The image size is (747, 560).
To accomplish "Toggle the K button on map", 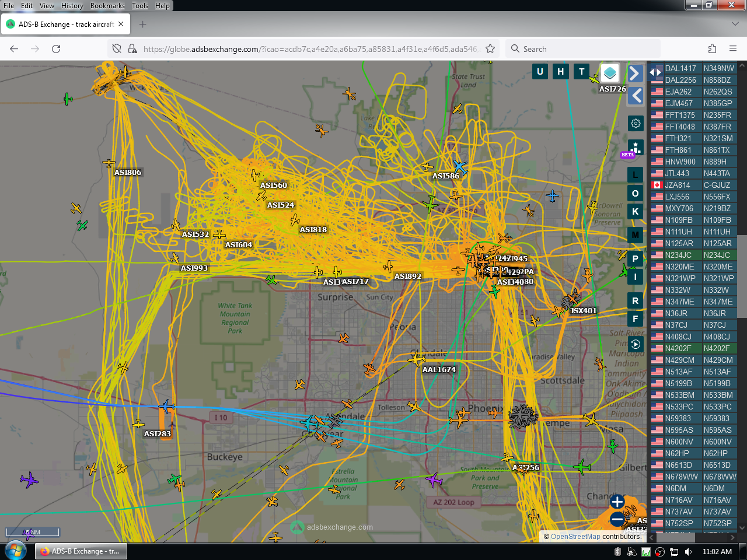I will coord(635,212).
